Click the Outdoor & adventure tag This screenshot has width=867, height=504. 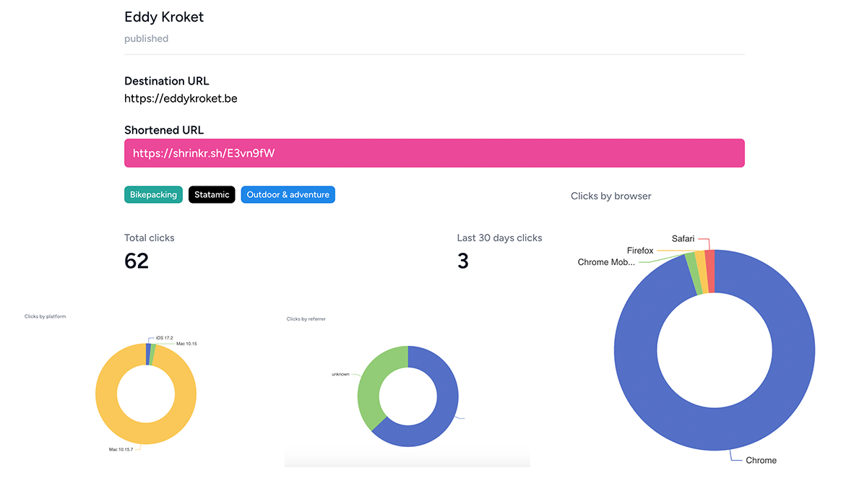(x=288, y=195)
